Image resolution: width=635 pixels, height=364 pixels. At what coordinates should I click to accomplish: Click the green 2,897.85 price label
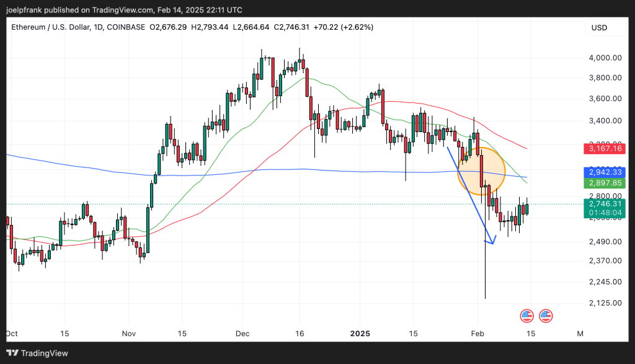[x=606, y=183]
